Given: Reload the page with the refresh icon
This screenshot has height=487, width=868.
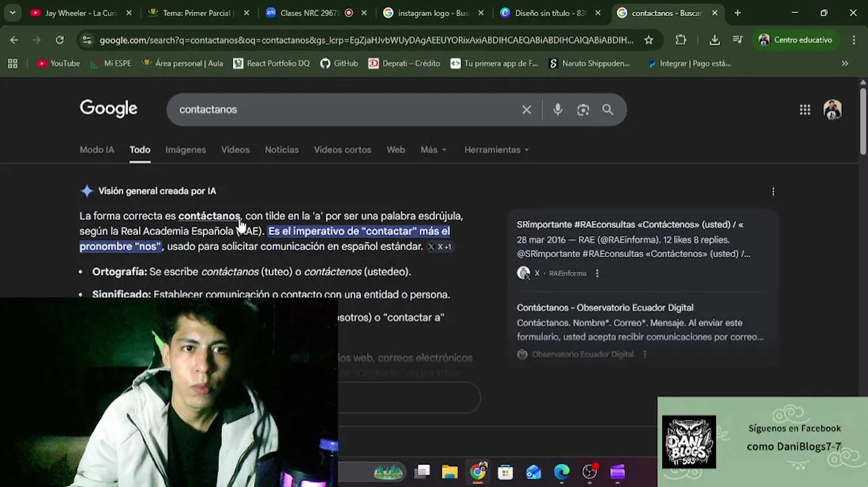Looking at the screenshot, I should (59, 40).
